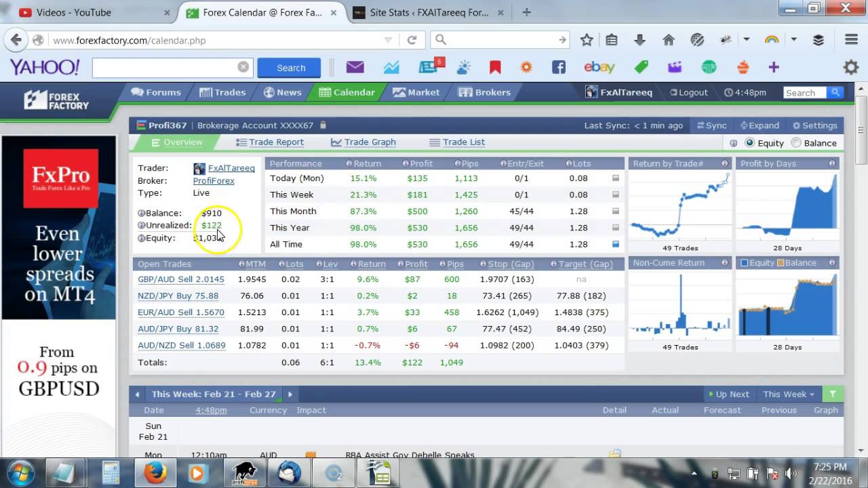Viewport: 868px width, 488px height.
Task: Open the Facebook icon in Yahoo toolbar
Action: tap(558, 67)
